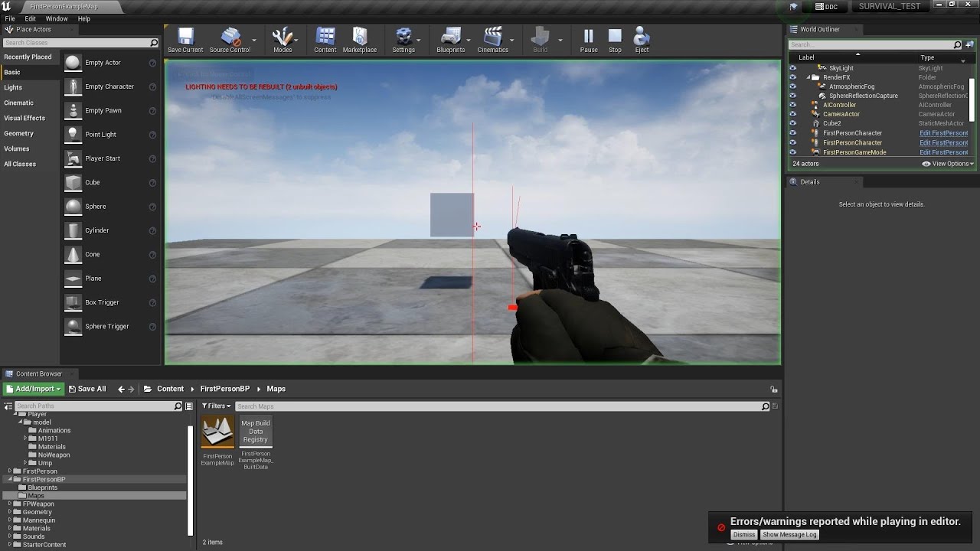The height and width of the screenshot is (551, 980).
Task: Pause the play-in-editor session
Action: coord(589,41)
